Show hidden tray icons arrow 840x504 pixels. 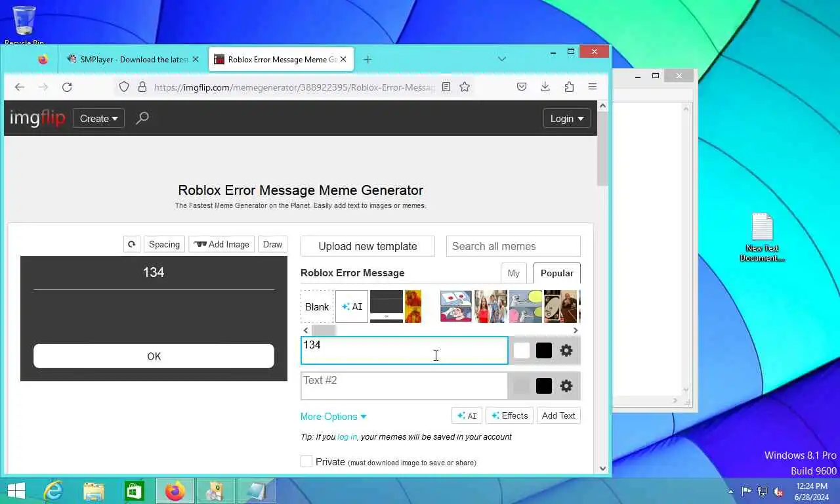tap(731, 492)
